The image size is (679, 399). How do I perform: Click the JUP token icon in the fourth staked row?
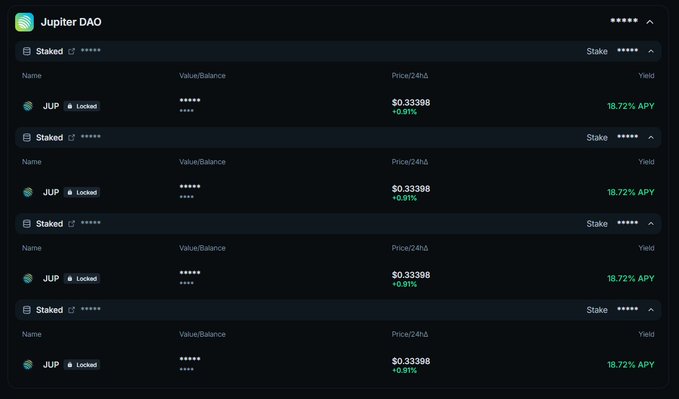point(28,365)
